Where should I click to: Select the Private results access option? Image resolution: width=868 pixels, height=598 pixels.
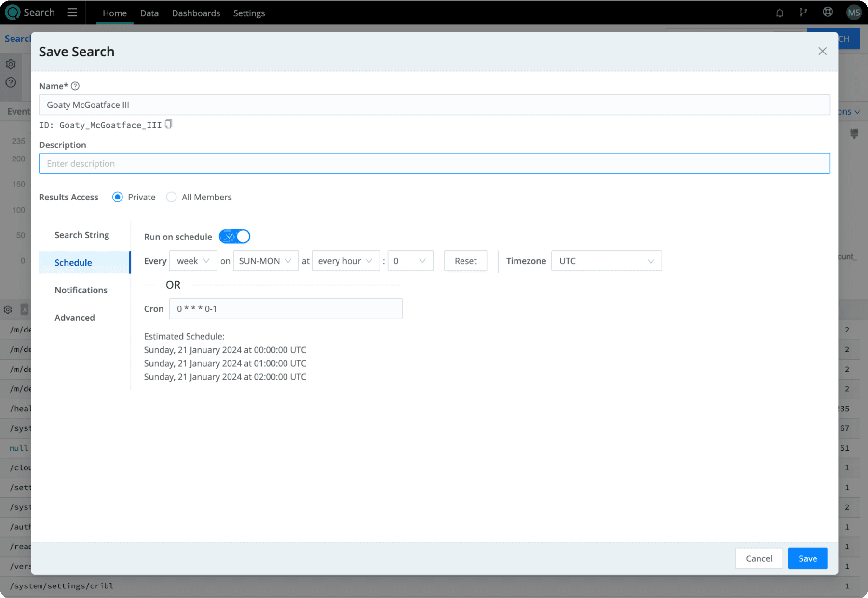coord(118,197)
